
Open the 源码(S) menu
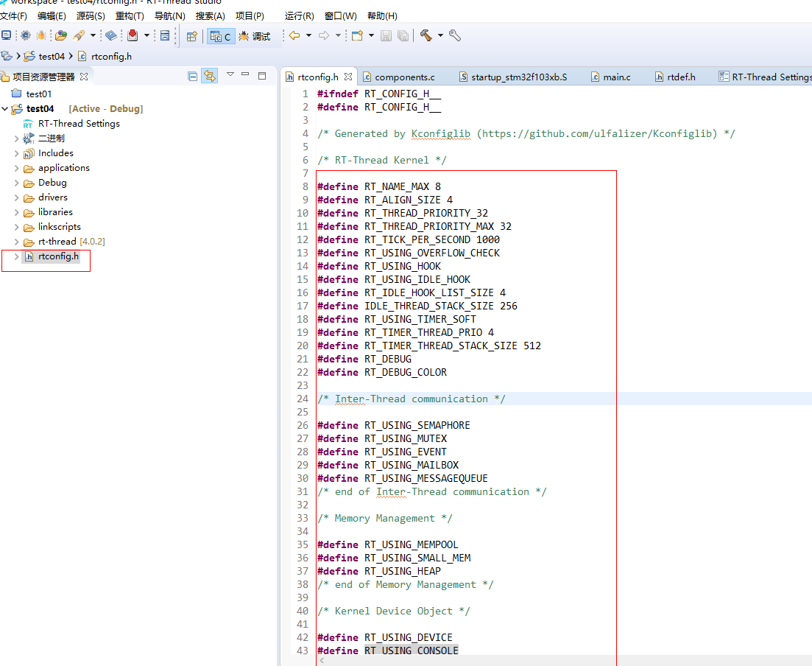pos(91,16)
